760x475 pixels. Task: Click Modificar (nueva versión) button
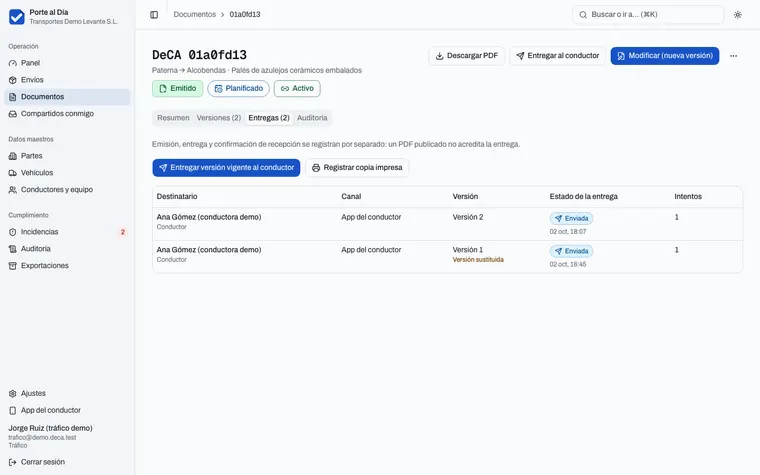pos(665,56)
